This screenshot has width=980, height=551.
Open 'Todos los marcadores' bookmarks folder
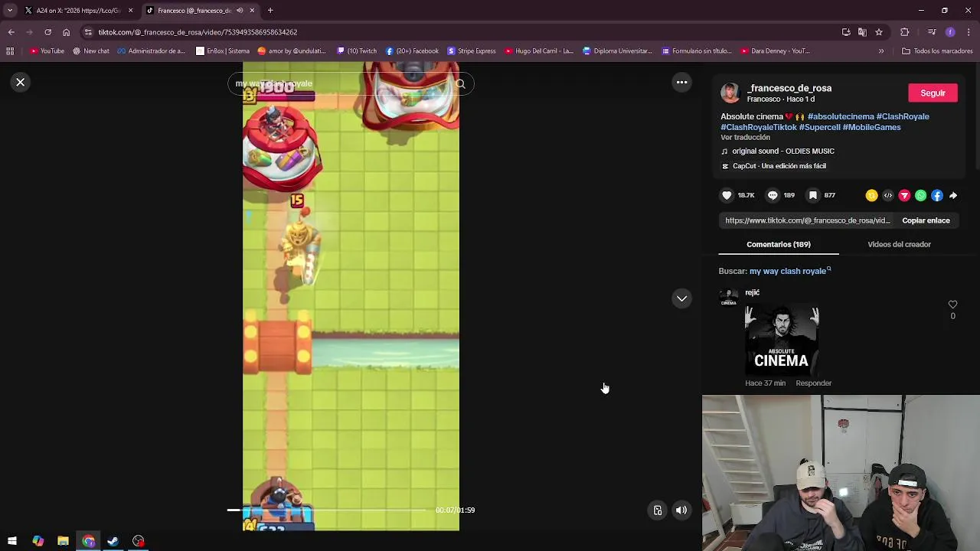[x=938, y=51]
